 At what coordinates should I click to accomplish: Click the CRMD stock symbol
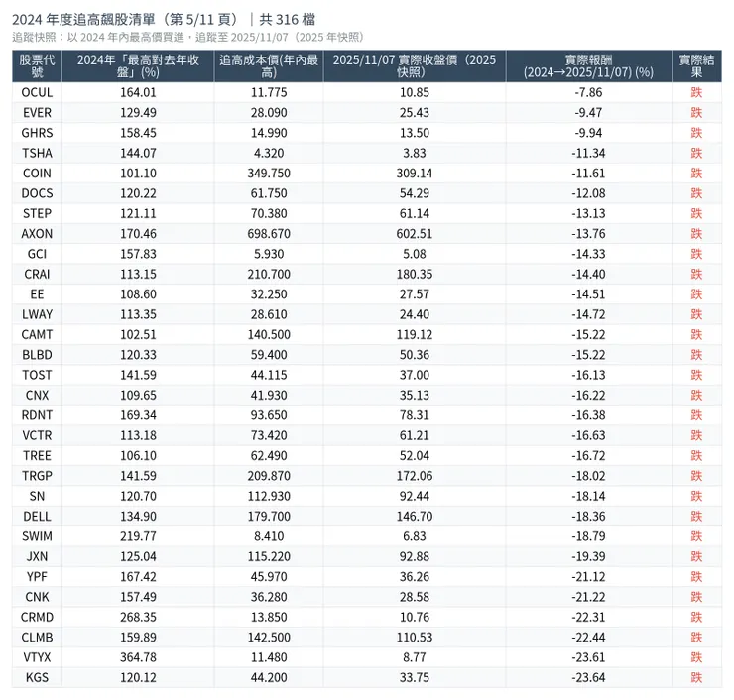tap(37, 617)
